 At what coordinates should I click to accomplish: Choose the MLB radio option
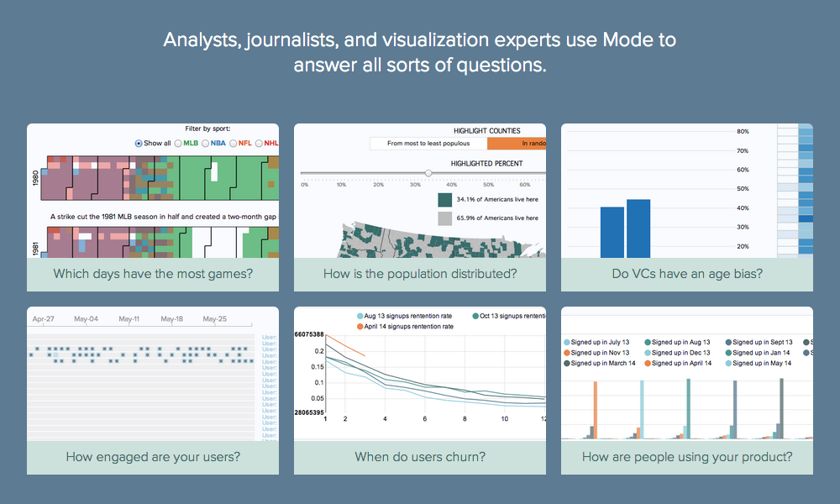(x=178, y=143)
